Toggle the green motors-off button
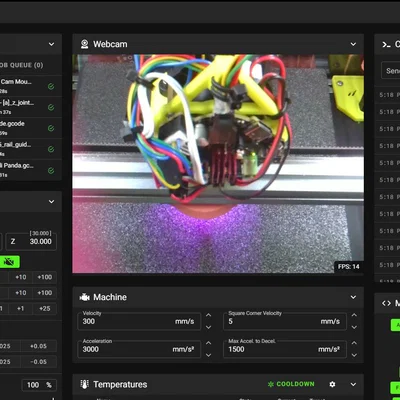 [x=9, y=262]
